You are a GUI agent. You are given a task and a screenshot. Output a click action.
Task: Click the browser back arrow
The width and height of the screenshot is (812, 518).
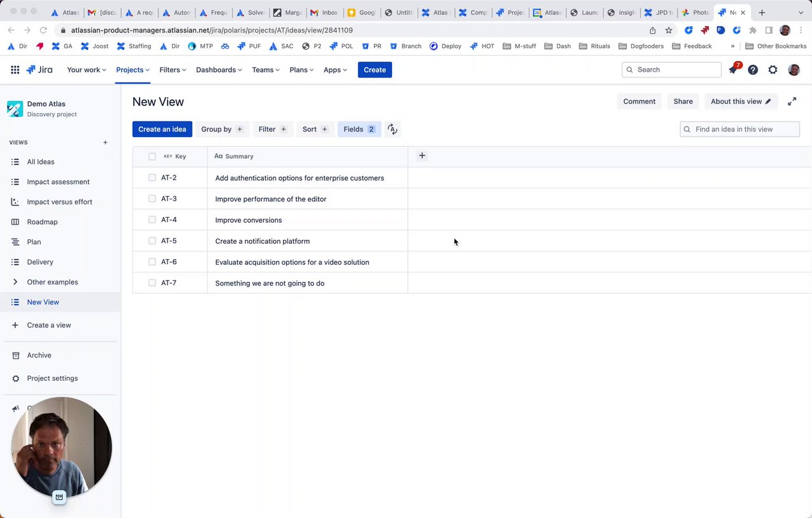coord(11,30)
